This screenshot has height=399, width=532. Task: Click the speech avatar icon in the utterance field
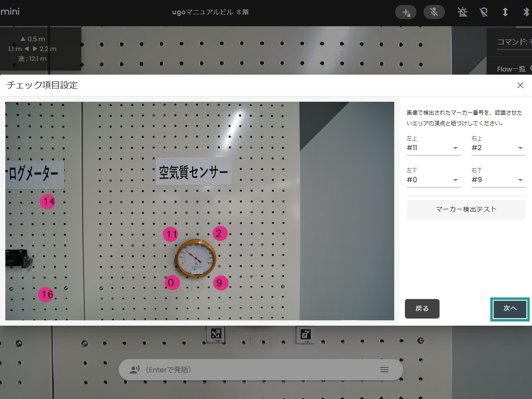(x=135, y=369)
